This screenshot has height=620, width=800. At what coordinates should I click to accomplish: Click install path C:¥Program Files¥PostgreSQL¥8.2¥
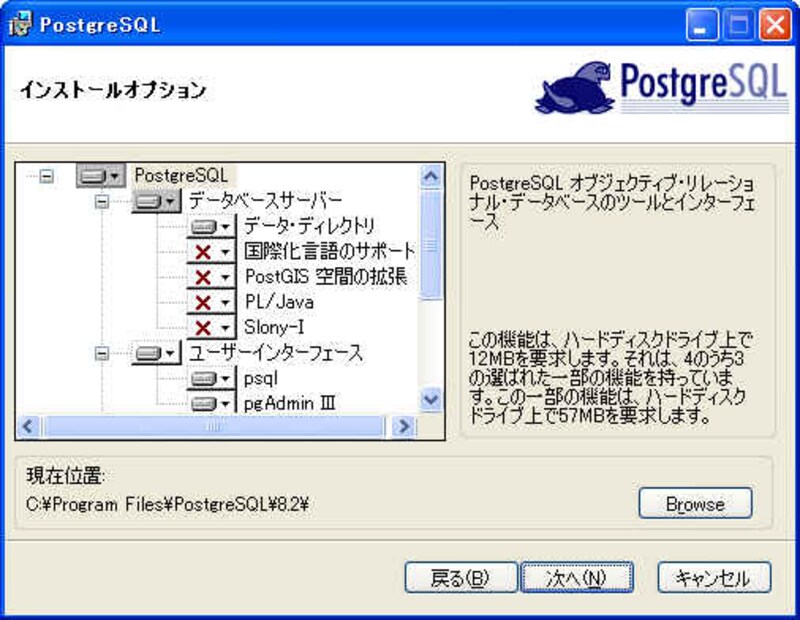[x=168, y=505]
